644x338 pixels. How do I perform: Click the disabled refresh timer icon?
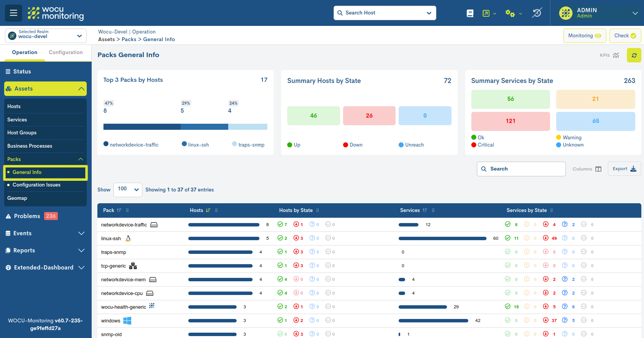[x=537, y=13]
